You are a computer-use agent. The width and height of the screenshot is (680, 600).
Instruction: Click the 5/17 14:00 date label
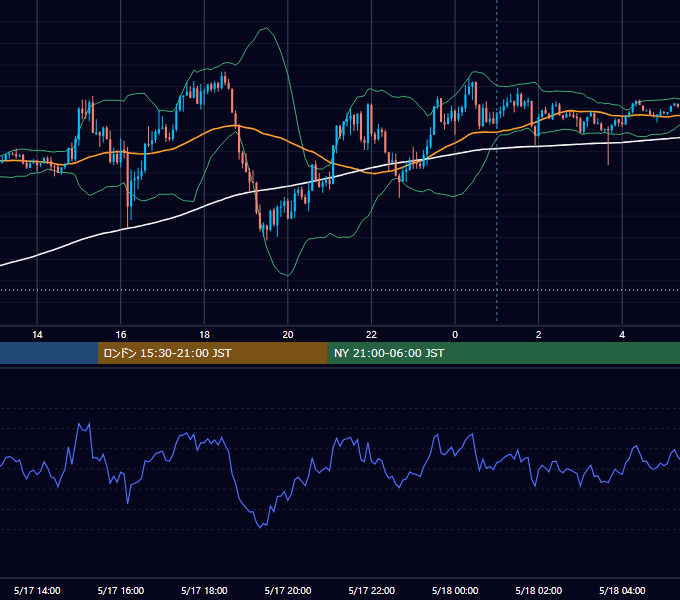pyautogui.click(x=37, y=590)
